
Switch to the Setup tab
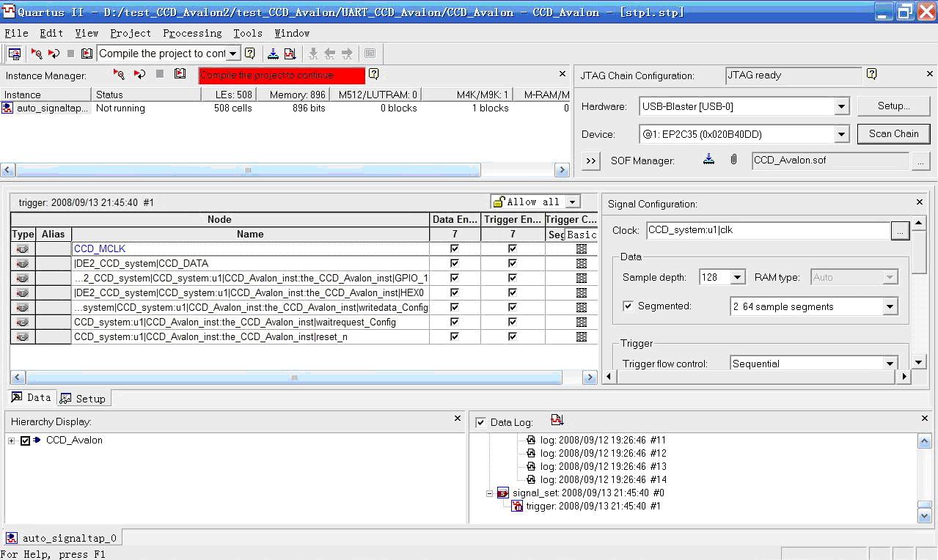click(x=84, y=398)
